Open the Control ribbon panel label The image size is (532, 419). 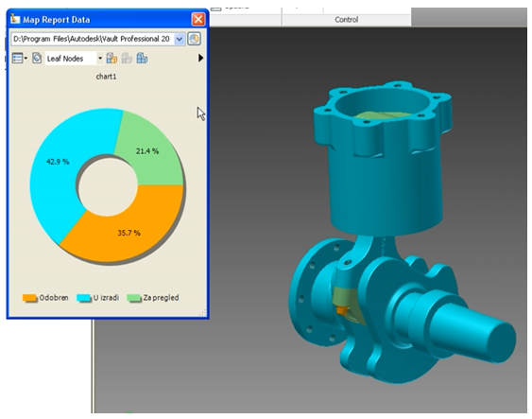pos(347,20)
